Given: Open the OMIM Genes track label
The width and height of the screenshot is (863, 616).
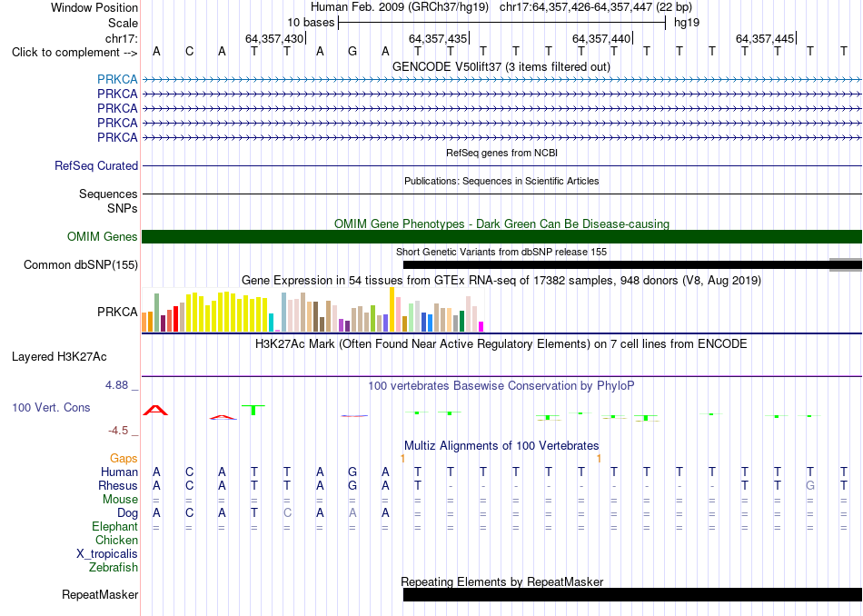Looking at the screenshot, I should click(x=103, y=237).
